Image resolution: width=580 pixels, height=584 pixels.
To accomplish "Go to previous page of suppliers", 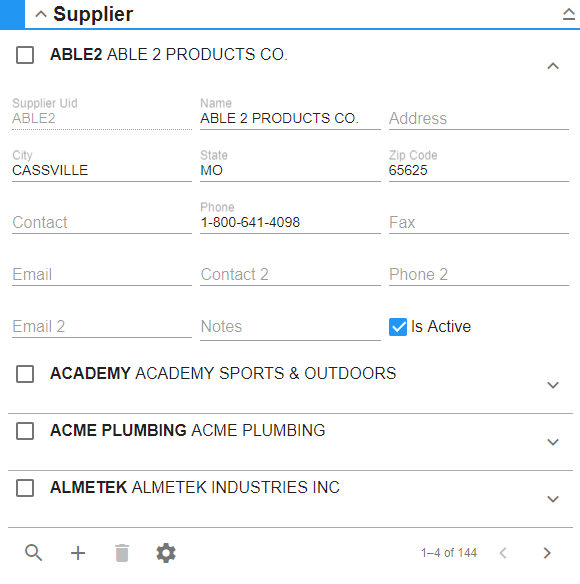I will pyautogui.click(x=503, y=553).
